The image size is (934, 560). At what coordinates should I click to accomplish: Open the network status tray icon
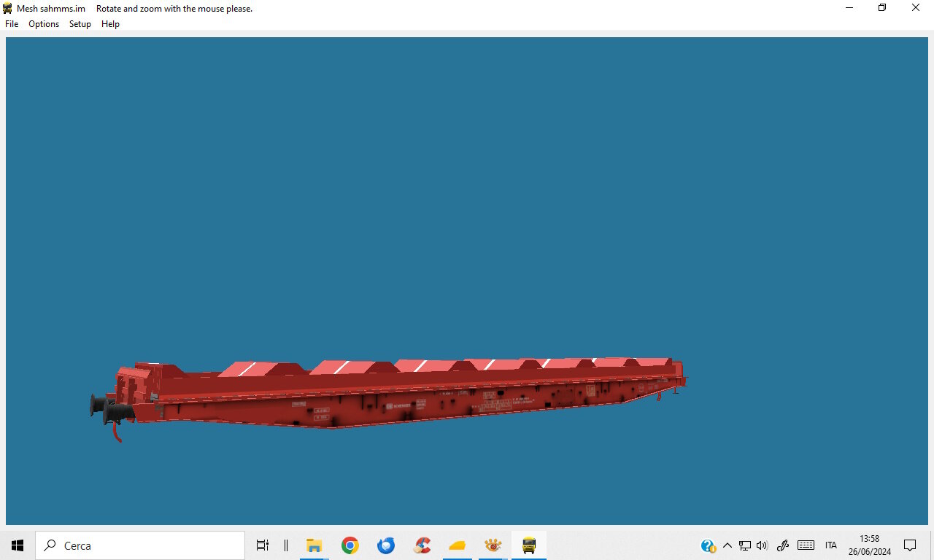(745, 545)
